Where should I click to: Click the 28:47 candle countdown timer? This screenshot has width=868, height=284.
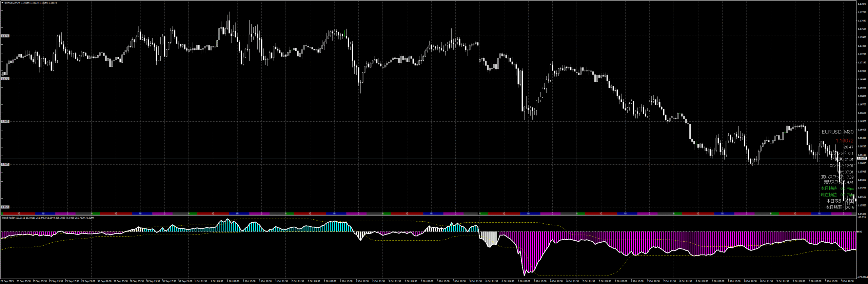(x=848, y=147)
